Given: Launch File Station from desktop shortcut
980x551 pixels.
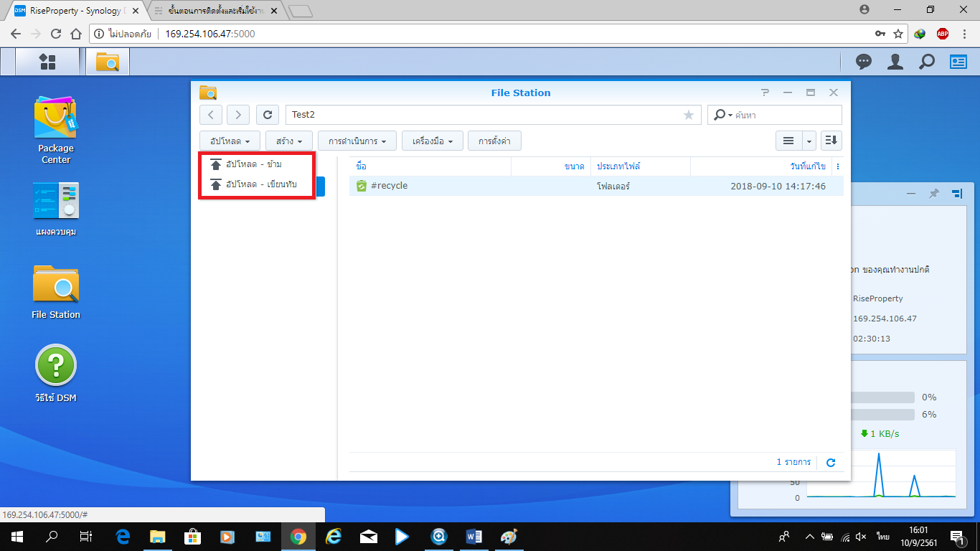Looking at the screenshot, I should 55,285.
